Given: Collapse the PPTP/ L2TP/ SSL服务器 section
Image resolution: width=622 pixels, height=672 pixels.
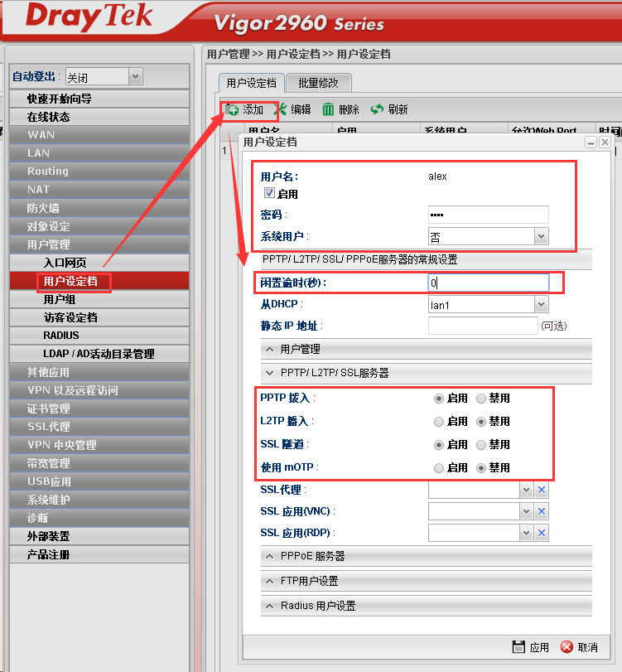Looking at the screenshot, I should click(427, 373).
